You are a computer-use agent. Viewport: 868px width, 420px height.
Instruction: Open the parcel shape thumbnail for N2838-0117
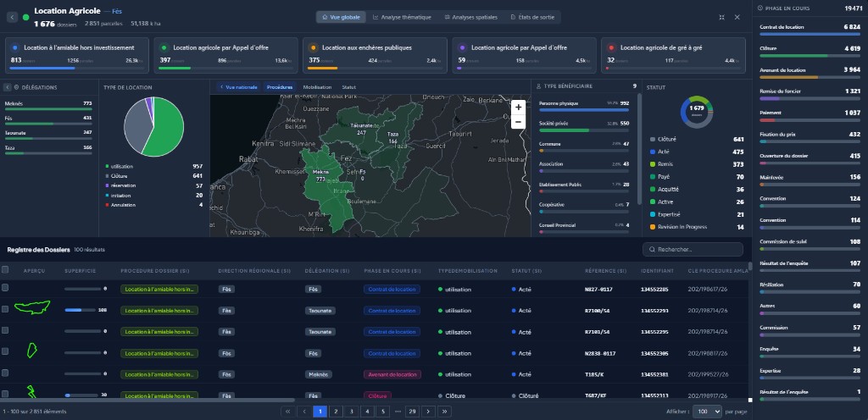tap(32, 351)
